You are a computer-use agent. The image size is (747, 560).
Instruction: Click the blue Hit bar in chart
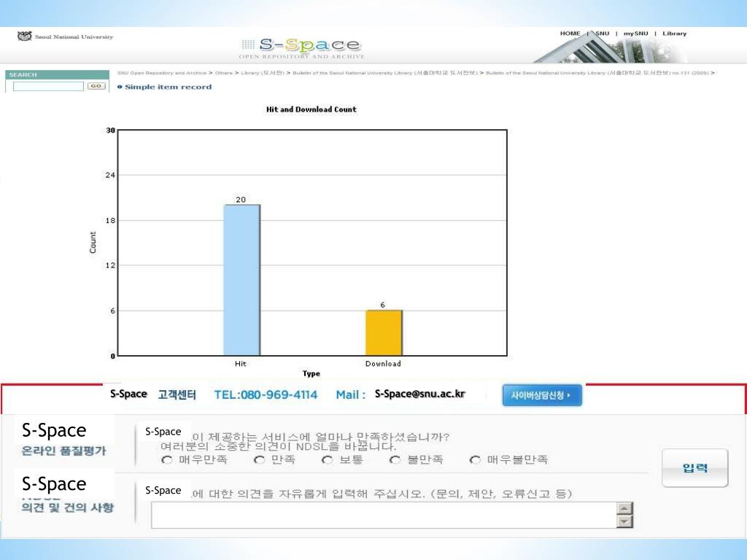click(242, 280)
